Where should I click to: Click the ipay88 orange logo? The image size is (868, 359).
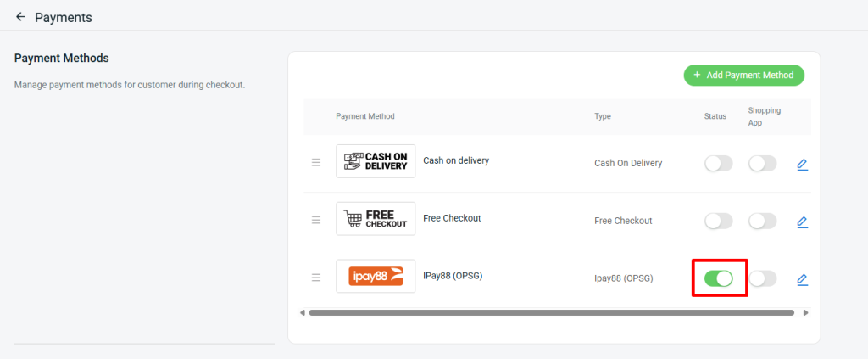pyautogui.click(x=376, y=277)
